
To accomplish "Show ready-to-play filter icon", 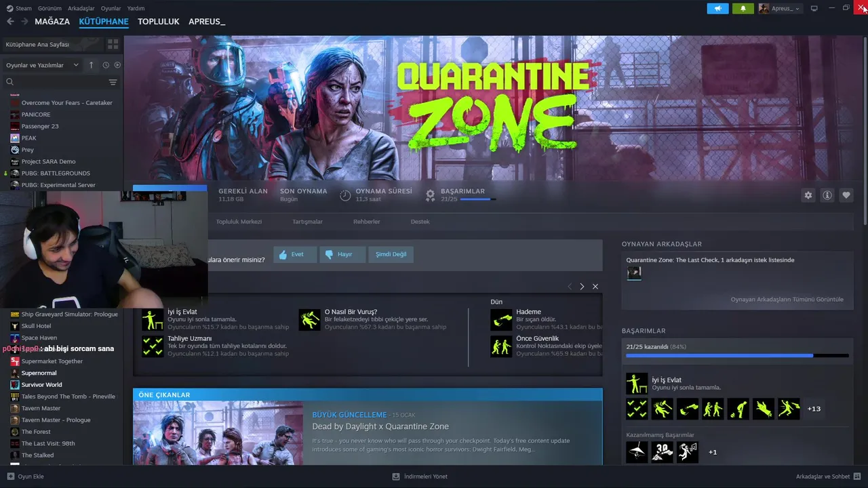I will click(117, 65).
